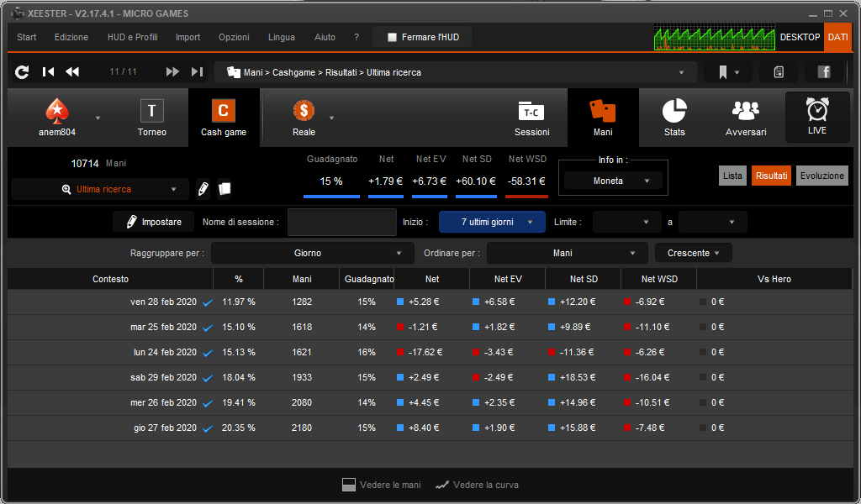The image size is (861, 504).
Task: Click the bookmark icon in navigation bar
Action: (x=722, y=72)
